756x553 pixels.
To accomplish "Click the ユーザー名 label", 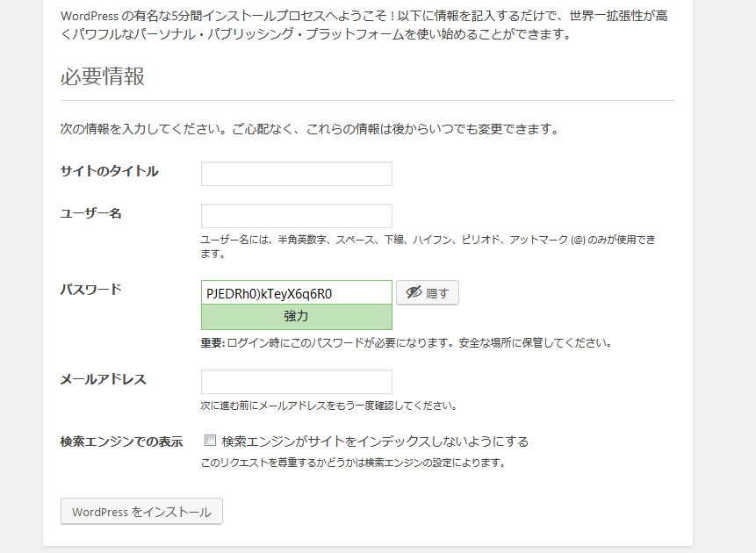I will point(91,213).
